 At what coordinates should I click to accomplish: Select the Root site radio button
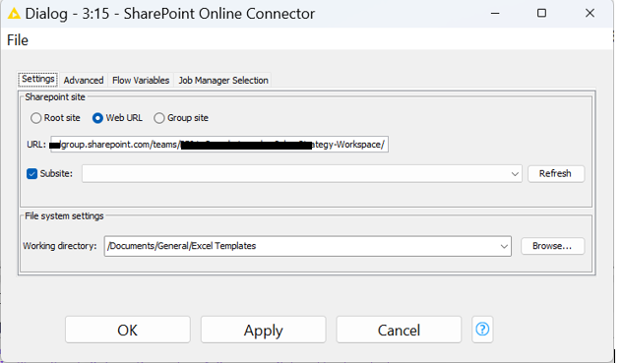tap(35, 118)
